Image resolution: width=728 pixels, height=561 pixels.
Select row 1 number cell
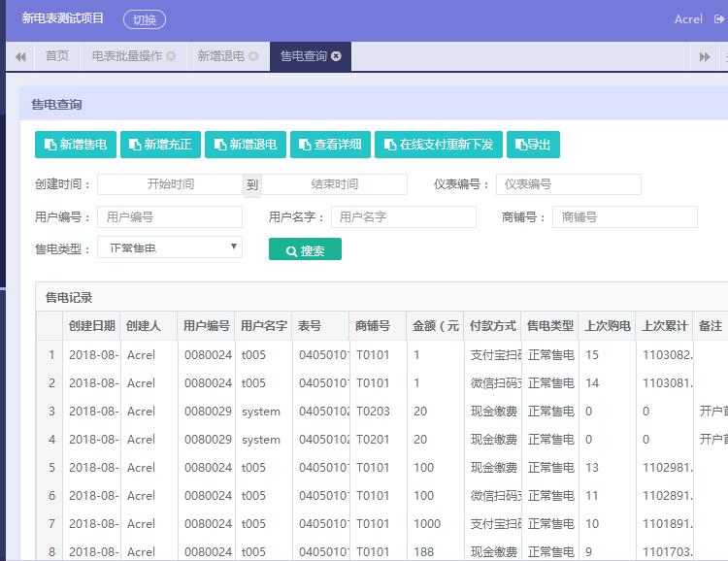[x=51, y=355]
